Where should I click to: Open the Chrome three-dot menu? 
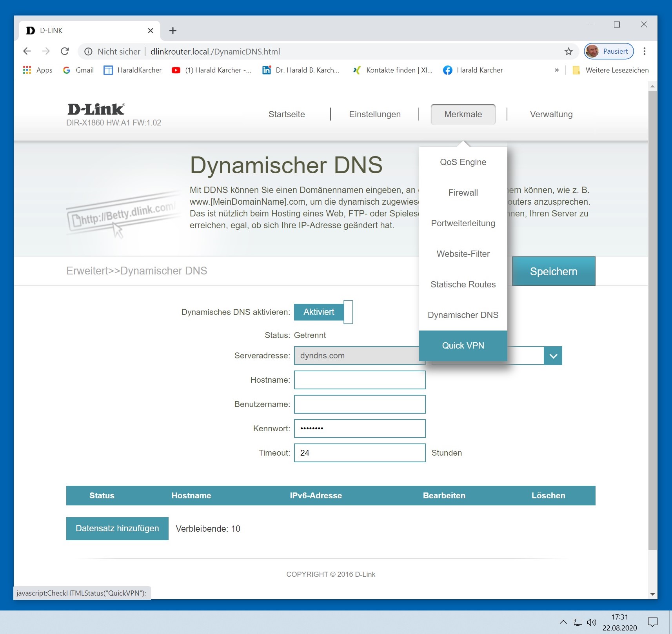[x=644, y=51]
